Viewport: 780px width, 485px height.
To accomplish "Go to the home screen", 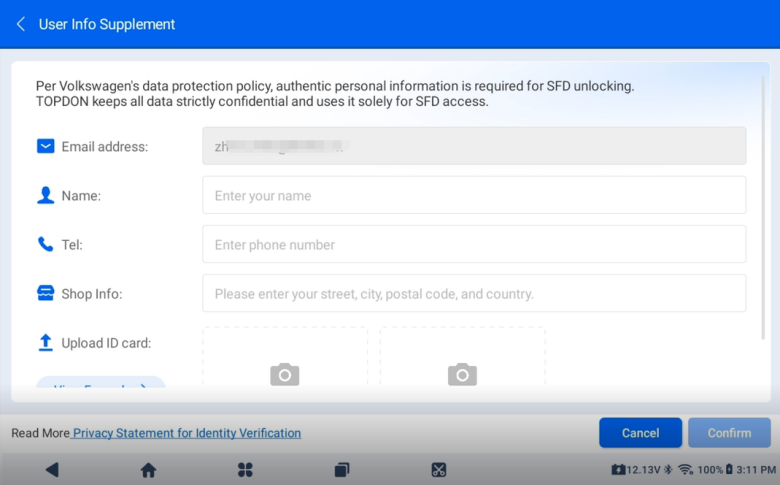I will [x=148, y=469].
